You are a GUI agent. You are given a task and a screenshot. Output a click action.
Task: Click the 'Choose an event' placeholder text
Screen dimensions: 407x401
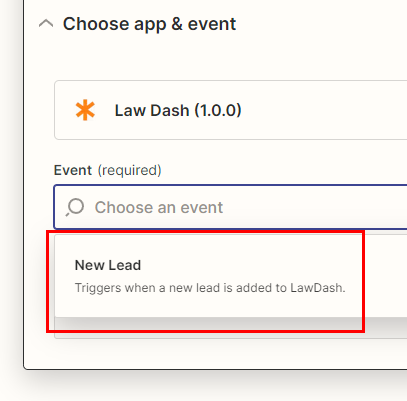click(x=159, y=207)
